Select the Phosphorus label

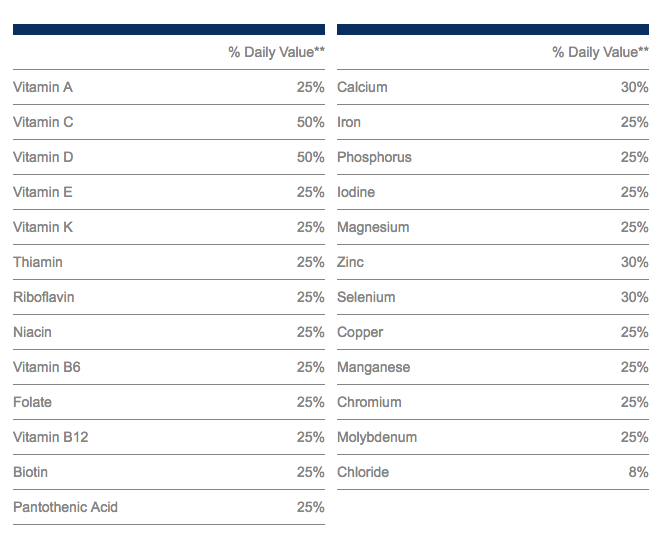(374, 157)
